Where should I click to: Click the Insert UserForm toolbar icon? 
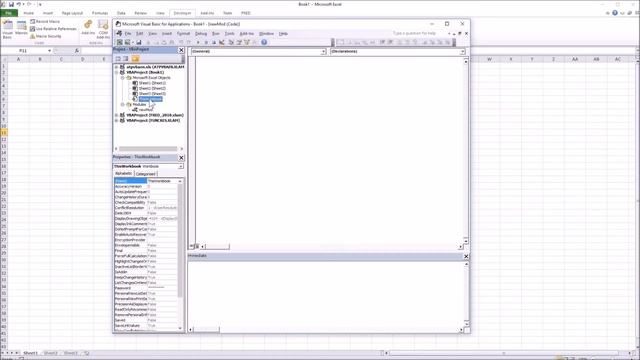click(x=128, y=42)
